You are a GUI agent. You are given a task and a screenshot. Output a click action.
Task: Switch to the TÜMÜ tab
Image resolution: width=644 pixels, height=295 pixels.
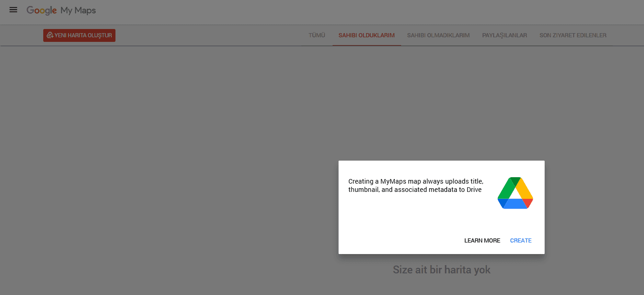coord(317,35)
